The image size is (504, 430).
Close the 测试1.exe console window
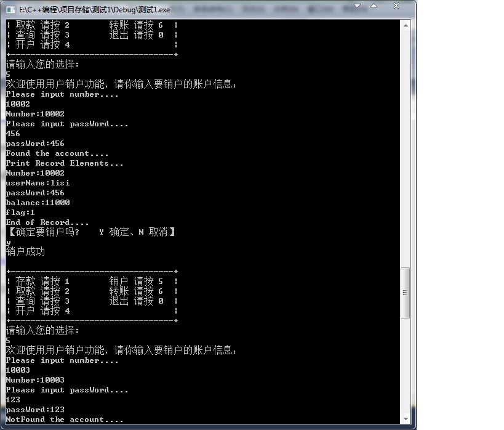click(396, 6)
